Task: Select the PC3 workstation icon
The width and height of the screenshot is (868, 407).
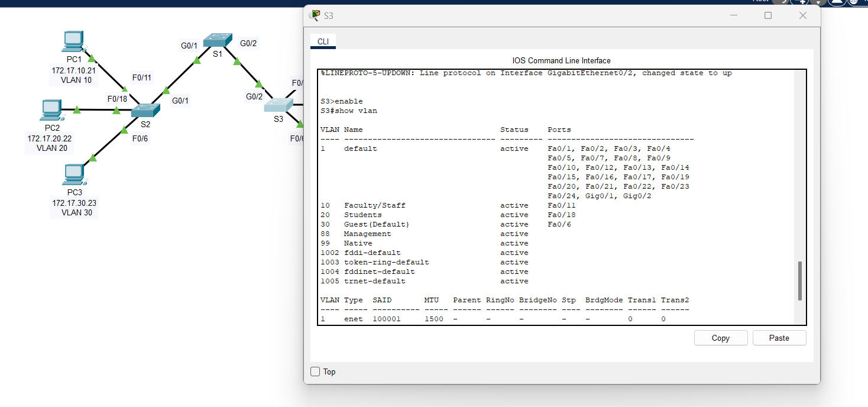Action: pyautogui.click(x=73, y=173)
